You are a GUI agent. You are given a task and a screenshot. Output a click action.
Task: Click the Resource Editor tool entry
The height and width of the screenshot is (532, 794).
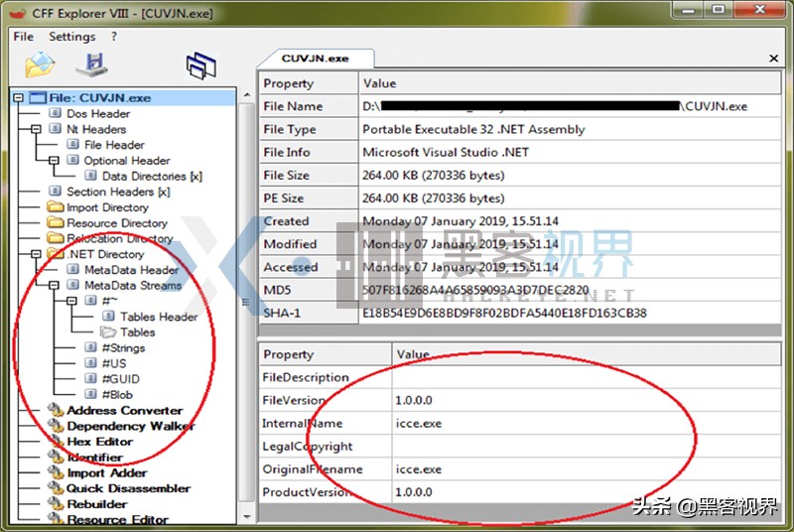coord(117,519)
